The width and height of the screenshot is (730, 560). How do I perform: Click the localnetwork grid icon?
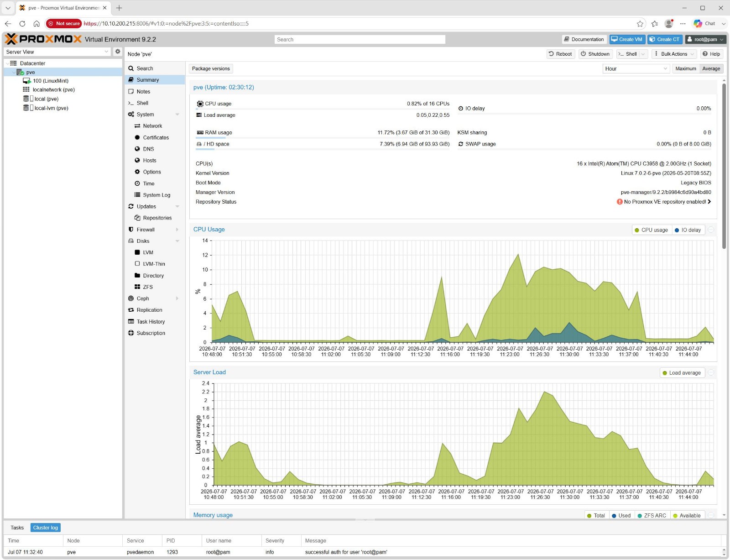(26, 90)
